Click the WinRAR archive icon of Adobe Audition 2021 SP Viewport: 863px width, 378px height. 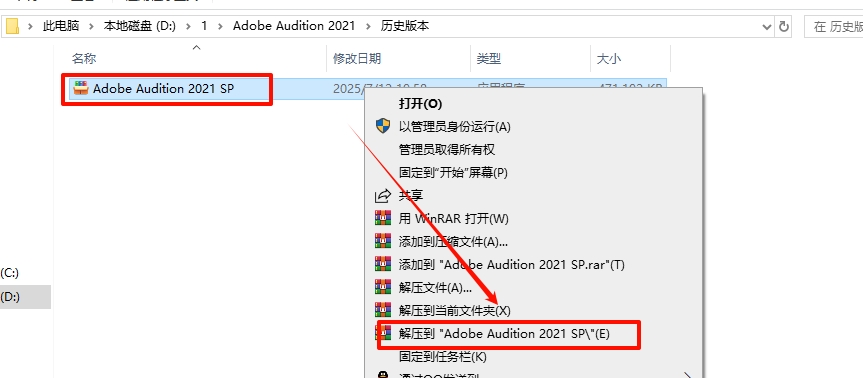(x=80, y=88)
